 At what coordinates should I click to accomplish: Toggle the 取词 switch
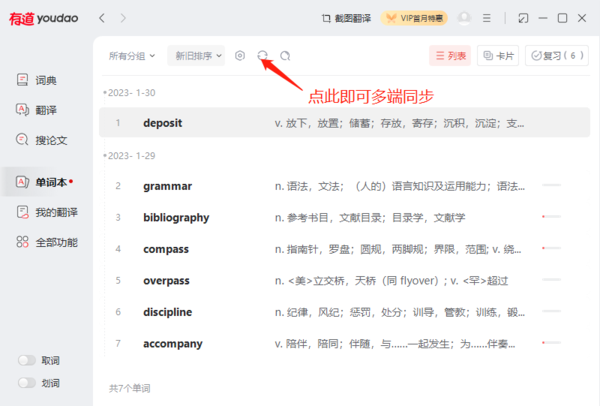tap(27, 360)
